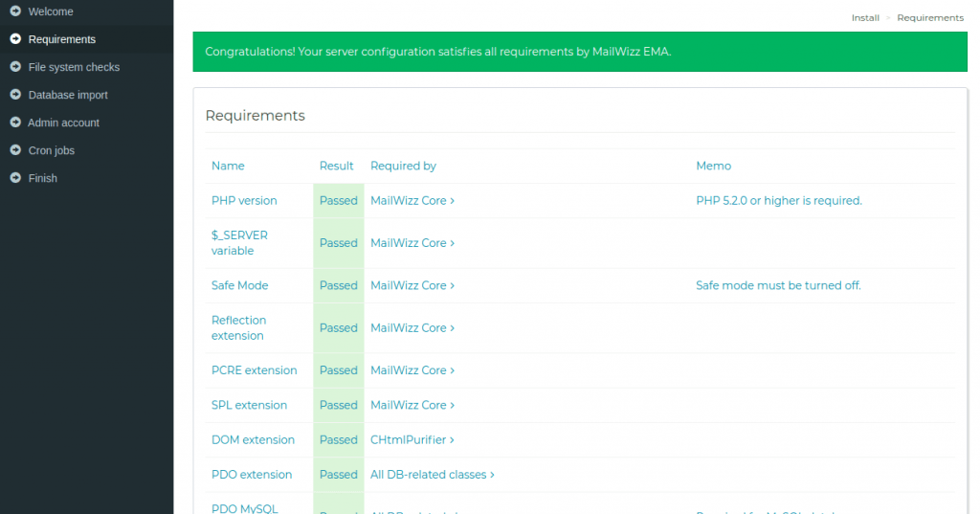Click the $_SERVER variable name cell

click(x=239, y=242)
